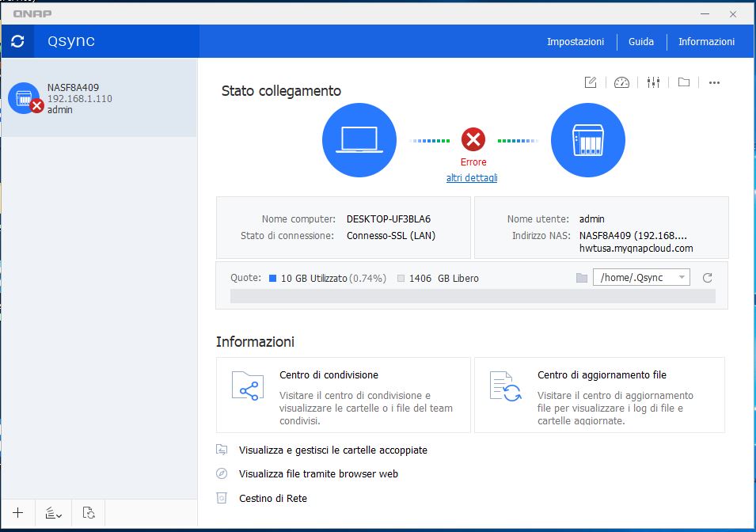Click the Qsync sync logo icon
The height and width of the screenshot is (532, 756).
tap(18, 42)
